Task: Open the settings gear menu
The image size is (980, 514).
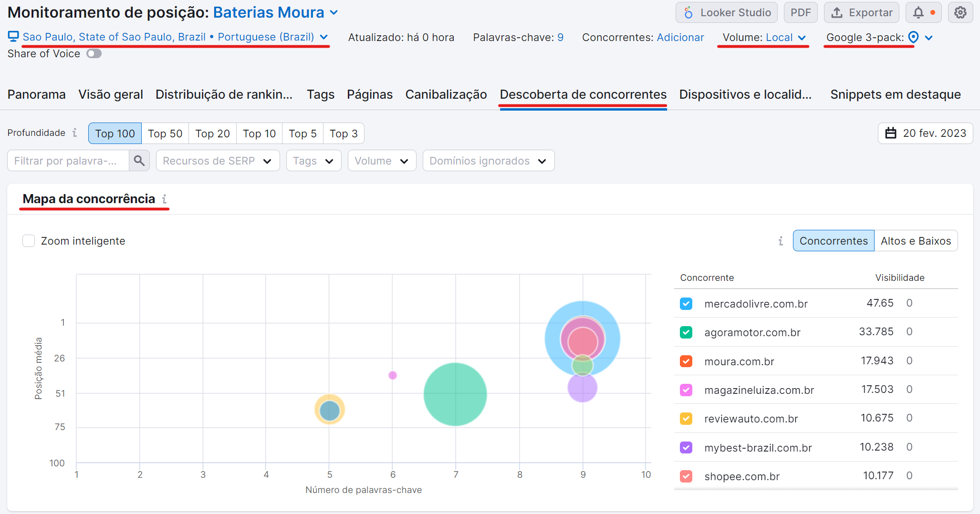Action: pos(960,12)
